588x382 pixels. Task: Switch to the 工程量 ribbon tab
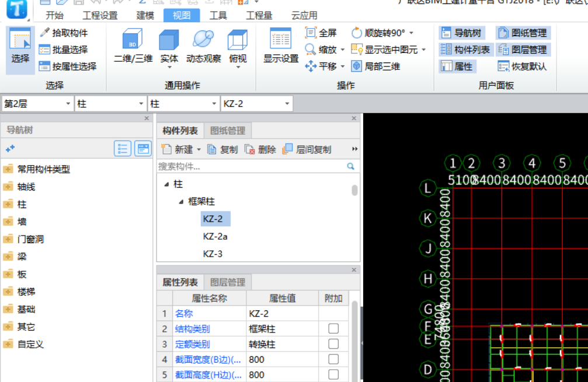tap(259, 15)
